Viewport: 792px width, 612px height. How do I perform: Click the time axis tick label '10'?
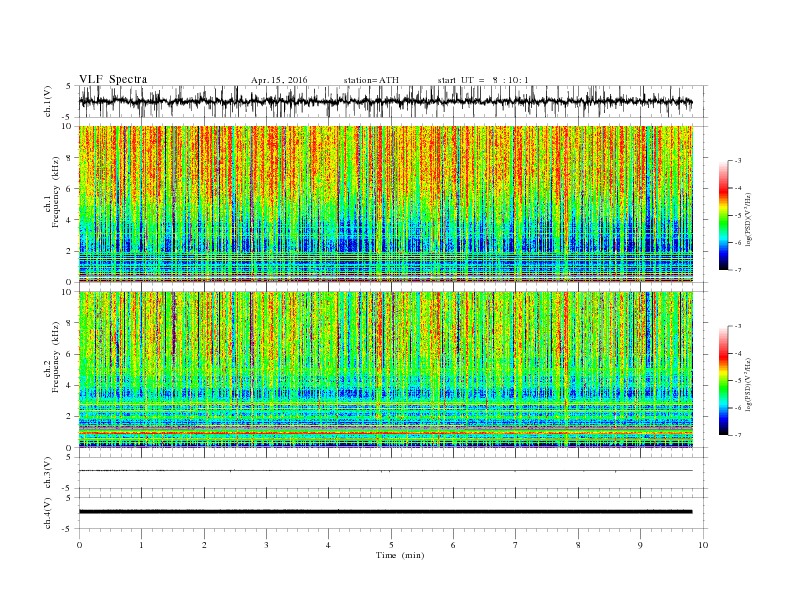[x=703, y=545]
